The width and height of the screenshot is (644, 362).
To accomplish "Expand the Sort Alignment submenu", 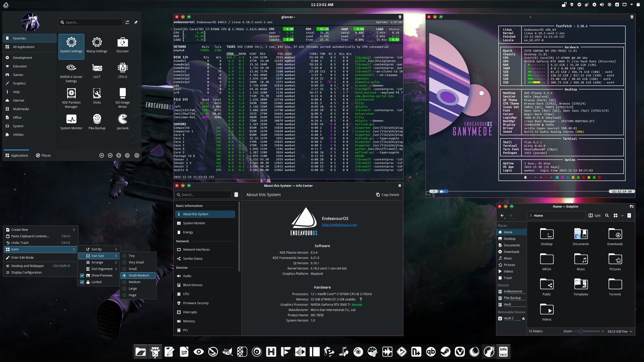I will (99, 269).
